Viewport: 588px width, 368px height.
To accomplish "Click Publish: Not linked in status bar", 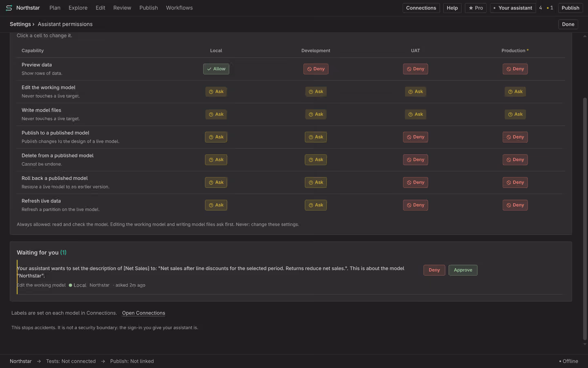I will (132, 361).
